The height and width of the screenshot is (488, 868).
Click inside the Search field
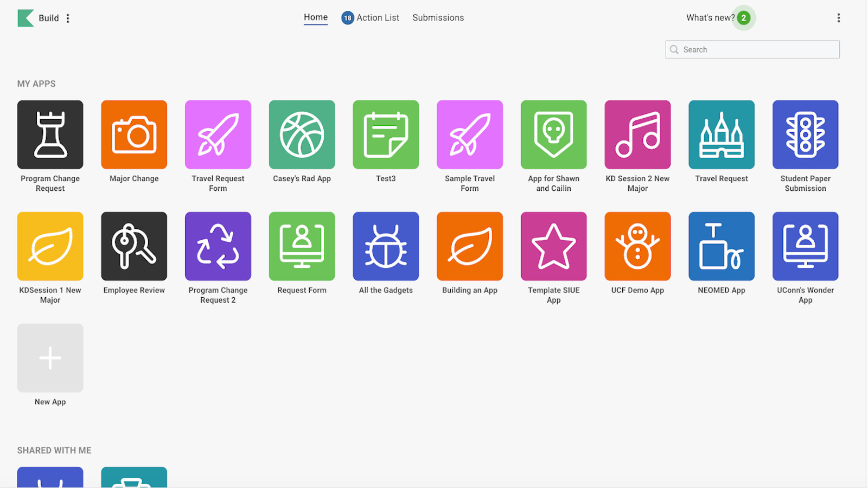[752, 49]
